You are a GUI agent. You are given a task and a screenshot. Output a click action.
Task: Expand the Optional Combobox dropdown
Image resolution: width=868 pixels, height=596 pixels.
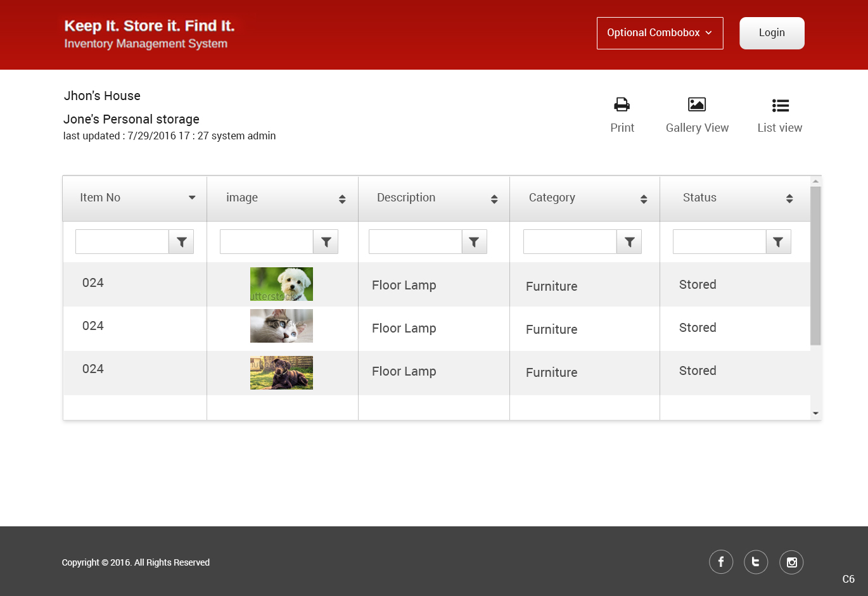pyautogui.click(x=660, y=33)
